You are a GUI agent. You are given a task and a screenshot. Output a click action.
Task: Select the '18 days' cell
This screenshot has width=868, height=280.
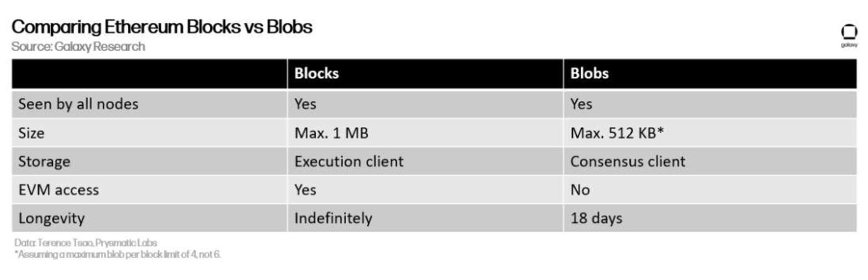click(597, 219)
